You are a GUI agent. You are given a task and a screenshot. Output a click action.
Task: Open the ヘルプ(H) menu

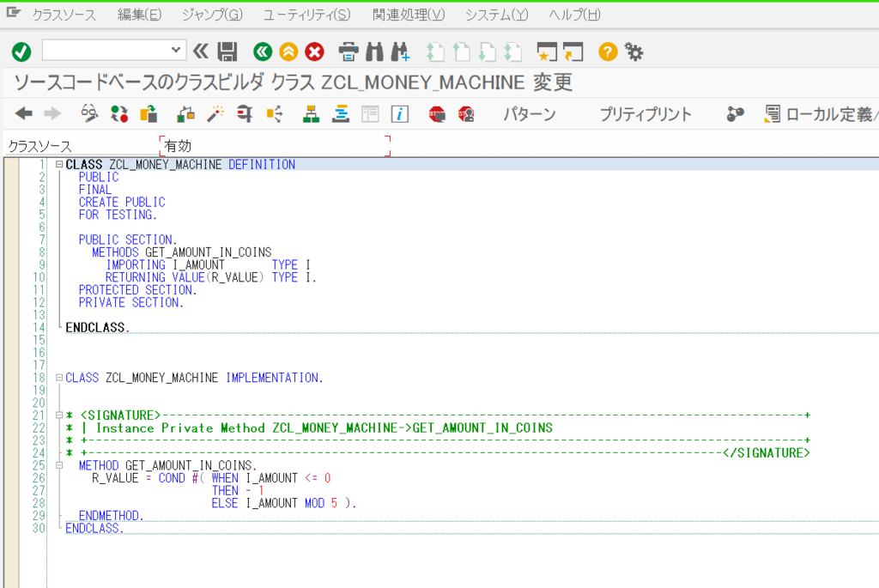[x=574, y=15]
